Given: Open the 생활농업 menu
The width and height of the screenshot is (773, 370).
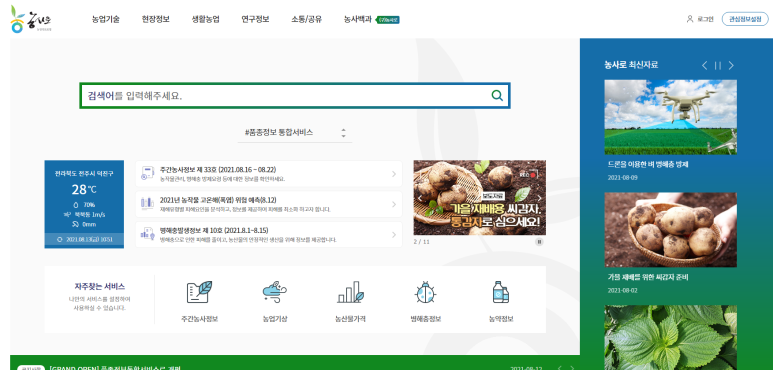Looking at the screenshot, I should 206,20.
